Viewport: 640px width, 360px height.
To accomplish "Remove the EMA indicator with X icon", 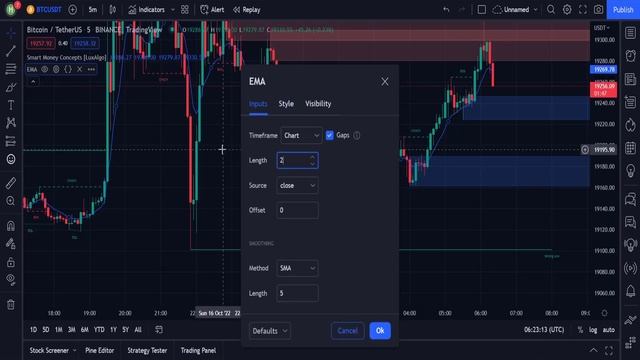I will [x=80, y=69].
